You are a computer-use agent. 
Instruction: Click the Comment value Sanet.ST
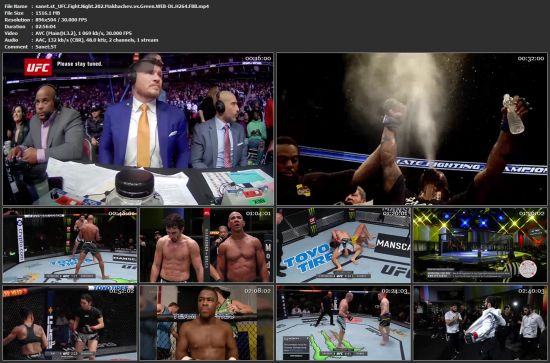pos(46,47)
